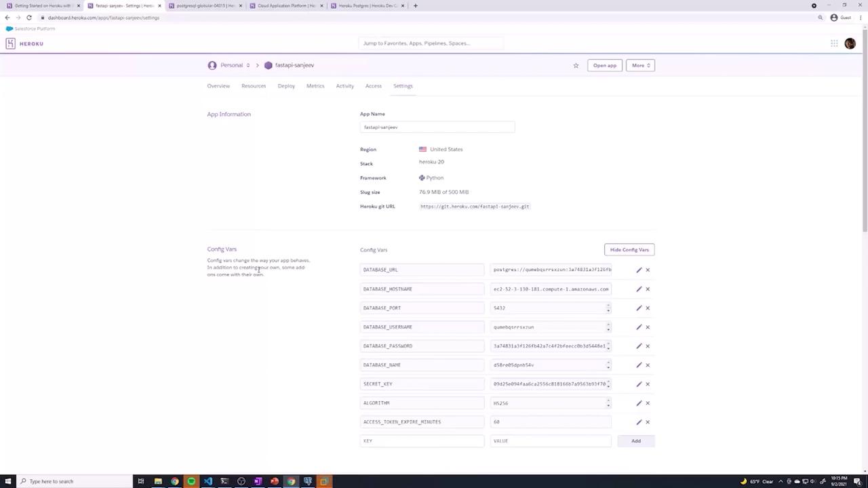
Task: Expand the SECRET_KEY value field
Action: pyautogui.click(x=608, y=384)
